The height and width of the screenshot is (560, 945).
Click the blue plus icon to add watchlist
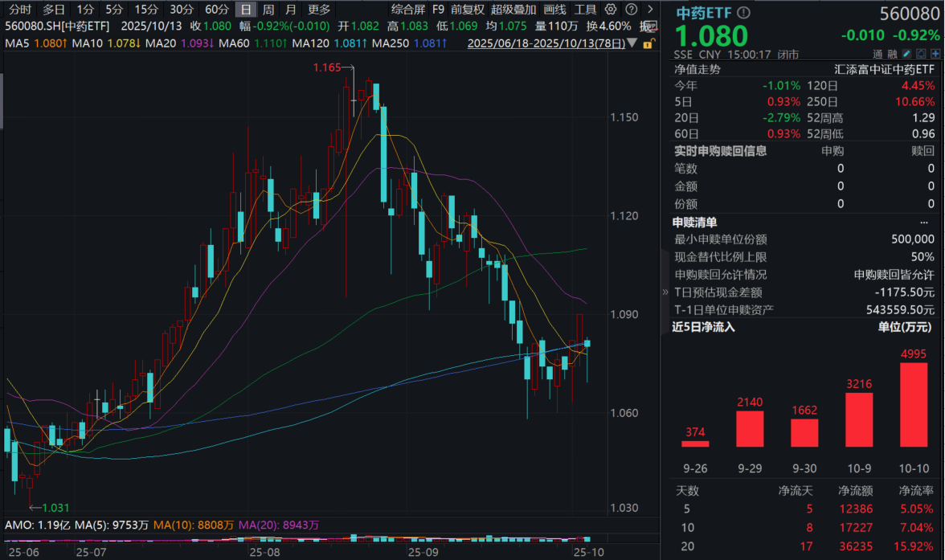point(935,54)
